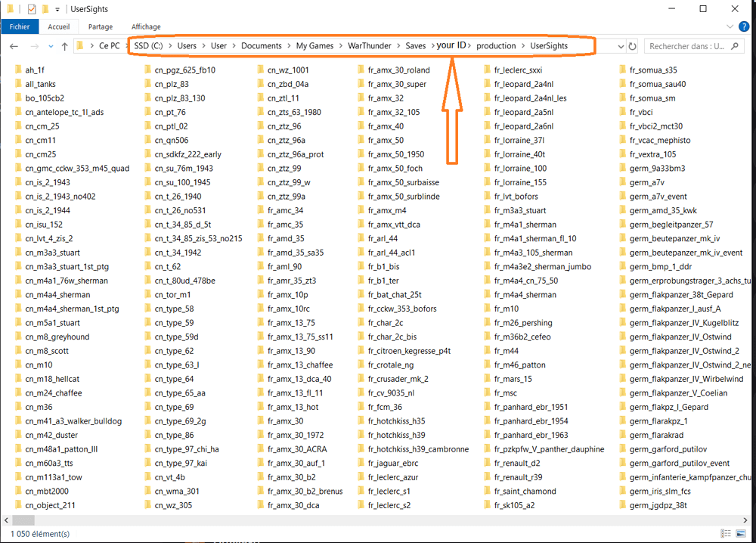Click the back navigation arrow
This screenshot has width=756, height=543.
14,46
